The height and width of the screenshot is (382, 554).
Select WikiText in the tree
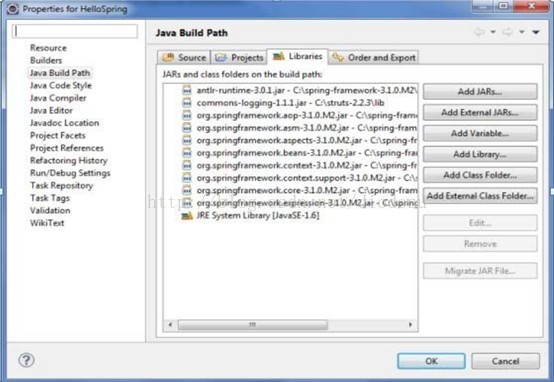click(x=47, y=223)
